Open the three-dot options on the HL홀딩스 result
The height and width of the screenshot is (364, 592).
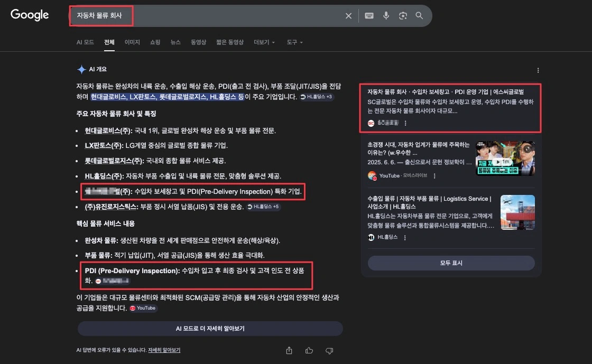pos(405,237)
